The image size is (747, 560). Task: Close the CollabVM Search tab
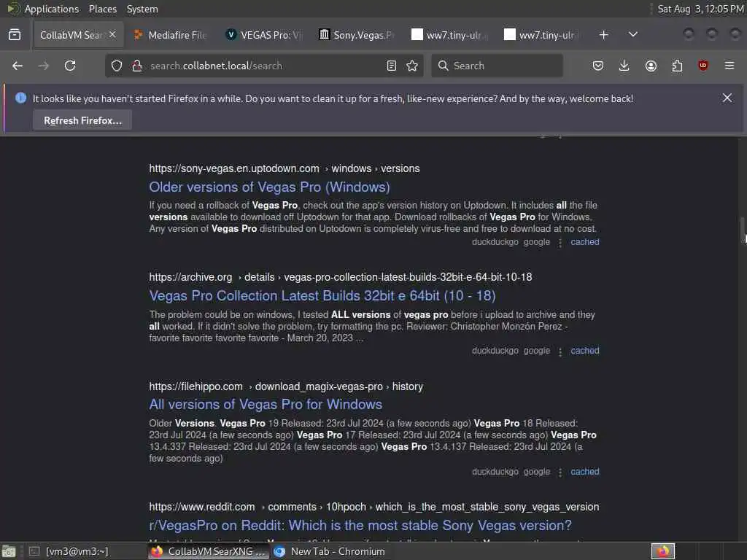click(x=112, y=35)
